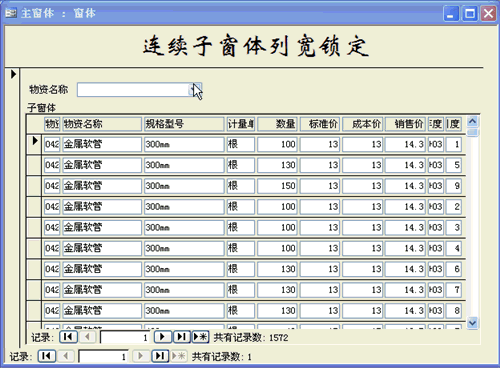
Task: Click 销售价 14.3 in row ending 7
Action: click(x=405, y=290)
